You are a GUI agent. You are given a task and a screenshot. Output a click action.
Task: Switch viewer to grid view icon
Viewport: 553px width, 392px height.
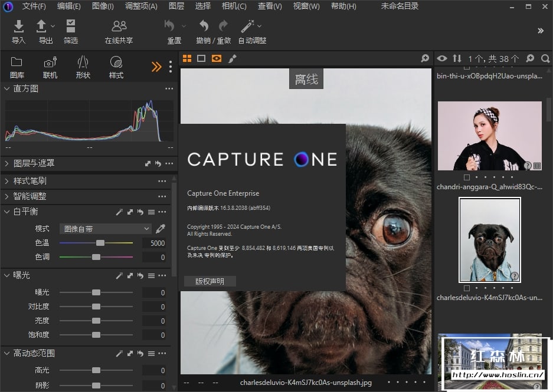[187, 58]
